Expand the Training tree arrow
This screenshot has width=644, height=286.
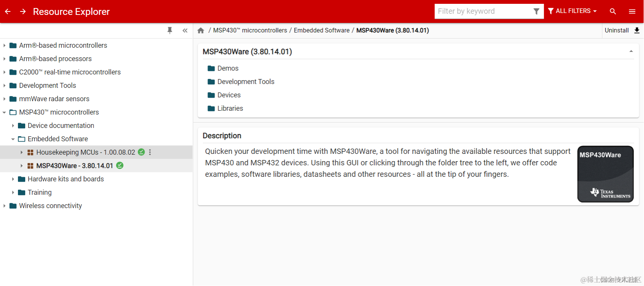click(x=13, y=192)
